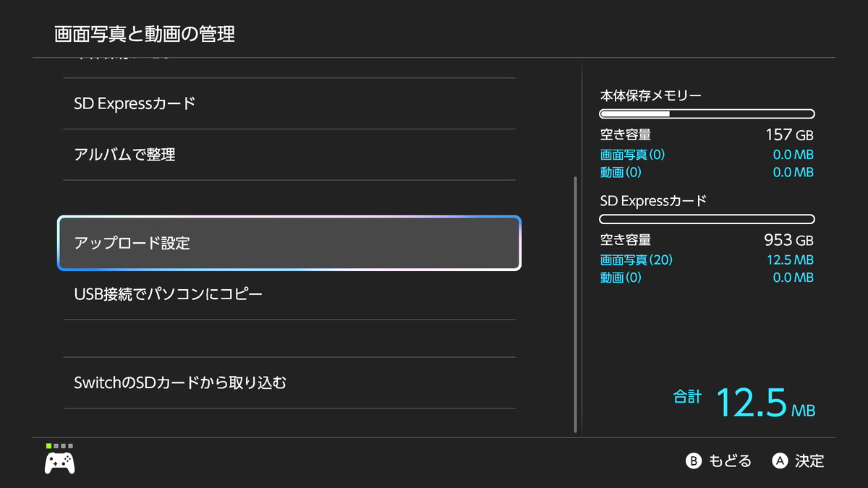Click the vertical scrollbar of the menu list
This screenshot has width=868, height=488.
point(576,304)
